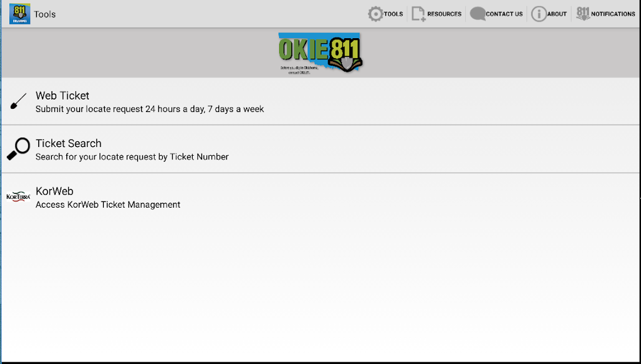Click the 811 NOTIFICATIONS icon

(583, 13)
